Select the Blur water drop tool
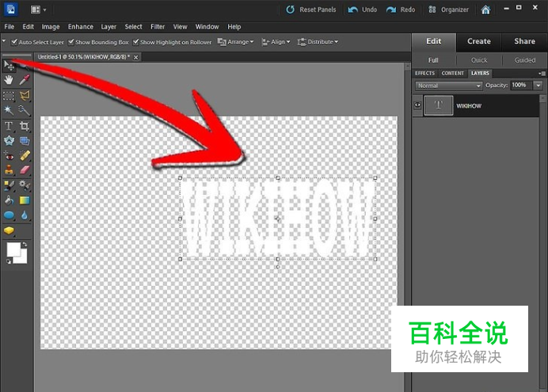The height and width of the screenshot is (392, 548). 24,215
